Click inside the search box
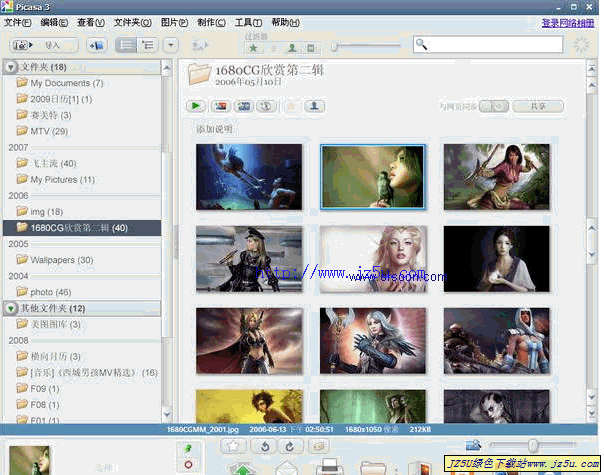 coord(488,44)
